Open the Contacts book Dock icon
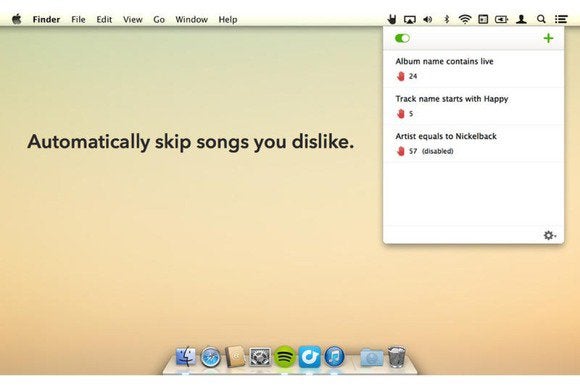The height and width of the screenshot is (388, 580). pos(235,357)
